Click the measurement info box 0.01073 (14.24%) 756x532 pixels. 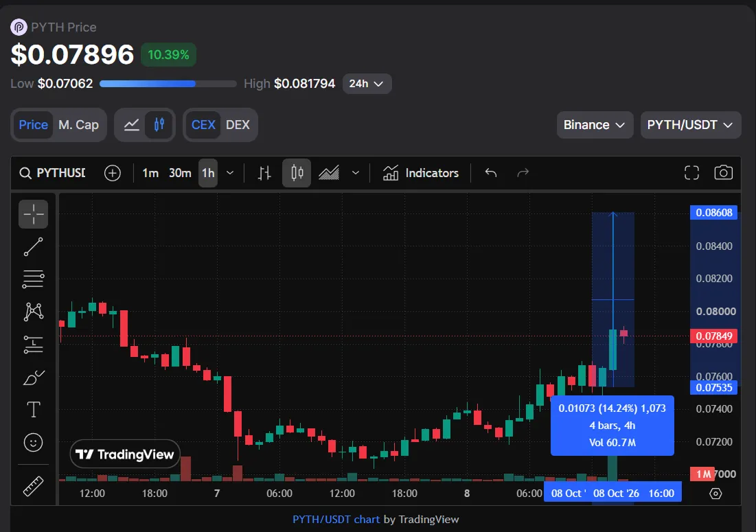[612, 426]
